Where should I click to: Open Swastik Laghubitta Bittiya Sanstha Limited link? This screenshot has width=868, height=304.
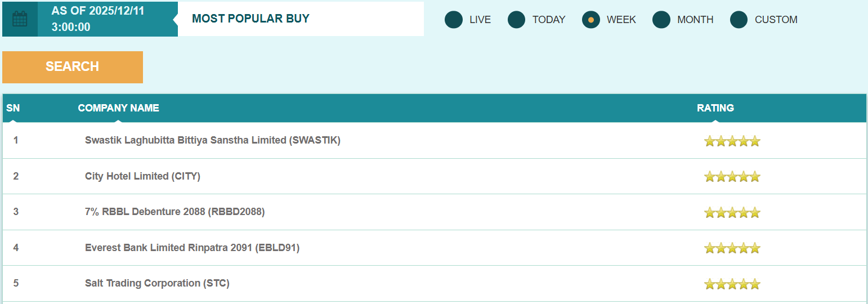point(212,140)
